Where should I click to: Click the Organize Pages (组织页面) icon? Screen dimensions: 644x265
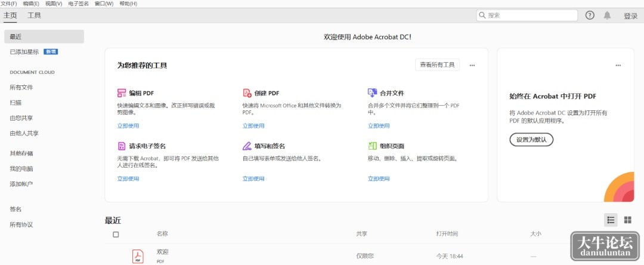click(373, 146)
